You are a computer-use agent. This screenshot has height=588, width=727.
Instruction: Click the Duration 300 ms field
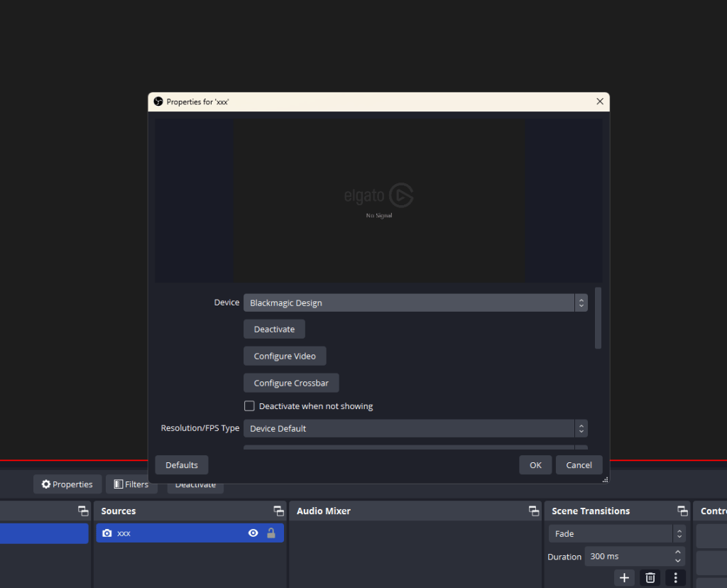coord(630,557)
